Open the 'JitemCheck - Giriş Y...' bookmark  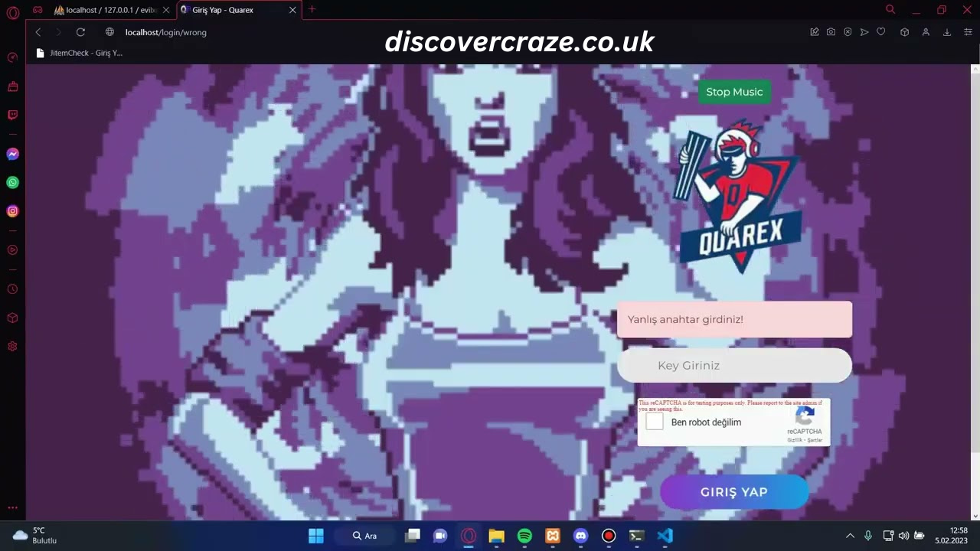click(80, 53)
